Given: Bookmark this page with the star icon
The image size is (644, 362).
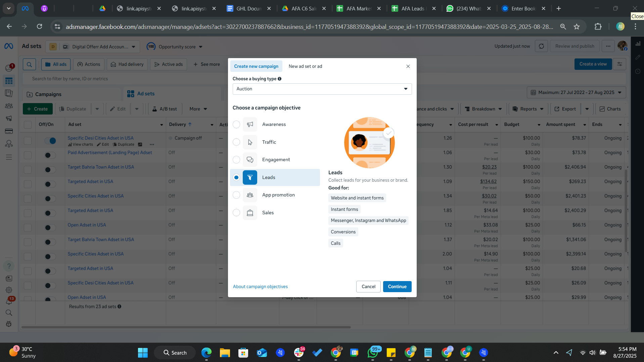Looking at the screenshot, I should click(577, 27).
